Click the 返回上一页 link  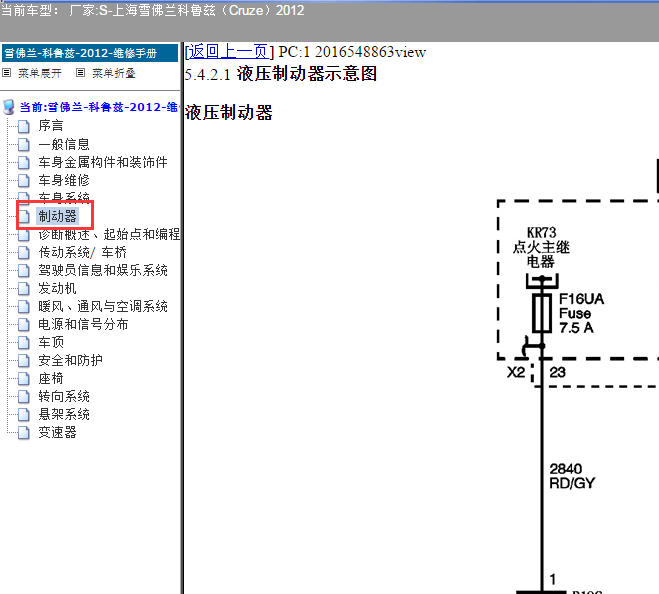click(x=227, y=51)
